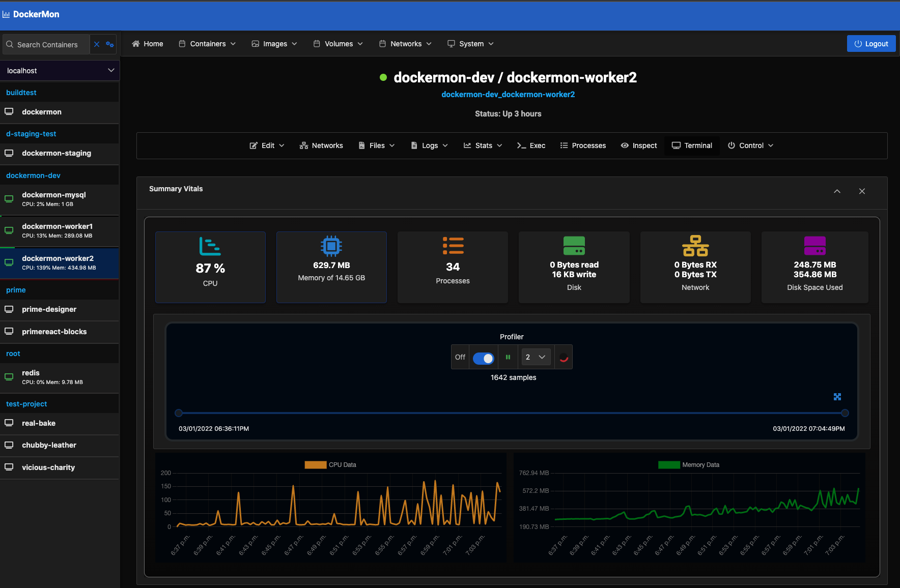Click the CPU usage chart icon

pos(210,246)
